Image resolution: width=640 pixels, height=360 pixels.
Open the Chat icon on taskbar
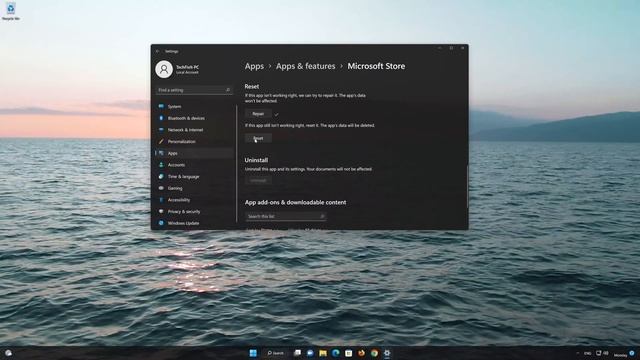click(310, 353)
